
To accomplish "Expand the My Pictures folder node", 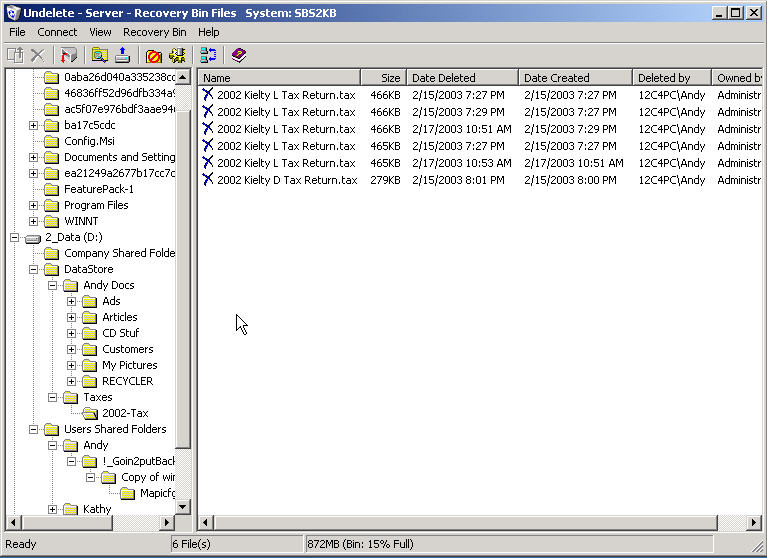I will (71, 366).
